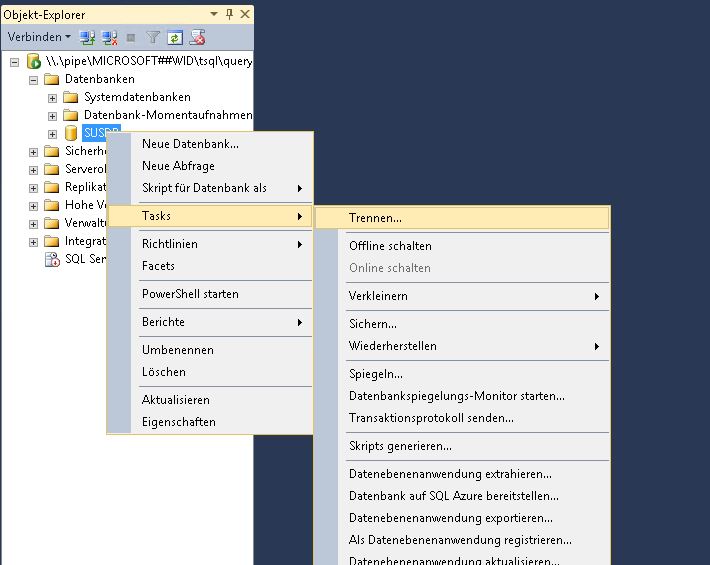Viewport: 710px width, 565px height.
Task: Choose Neue Datenbank... from context menu
Action: click(x=210, y=144)
